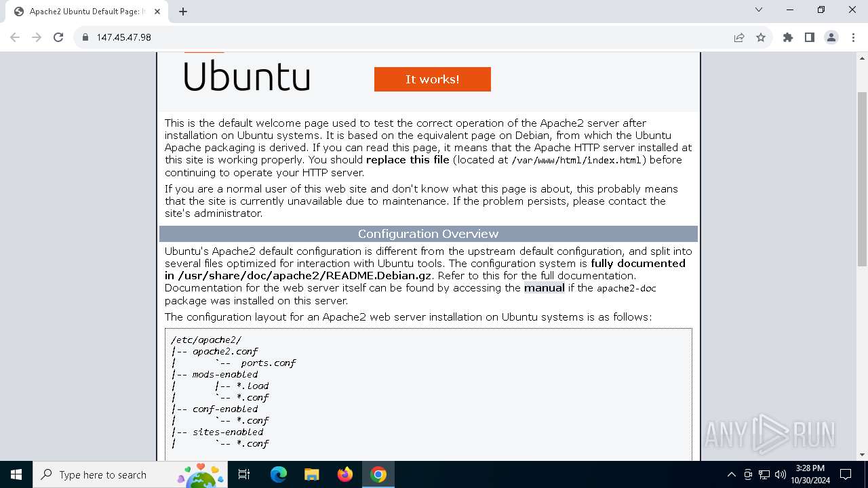Click the apache2.conf tree line
Viewport: 868px width, 488px height.
pos(225,352)
